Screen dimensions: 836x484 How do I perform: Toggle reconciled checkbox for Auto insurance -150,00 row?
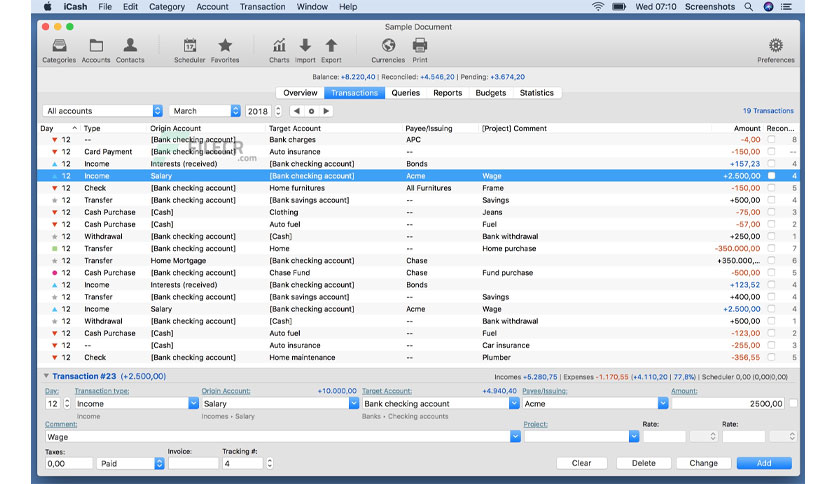click(771, 151)
